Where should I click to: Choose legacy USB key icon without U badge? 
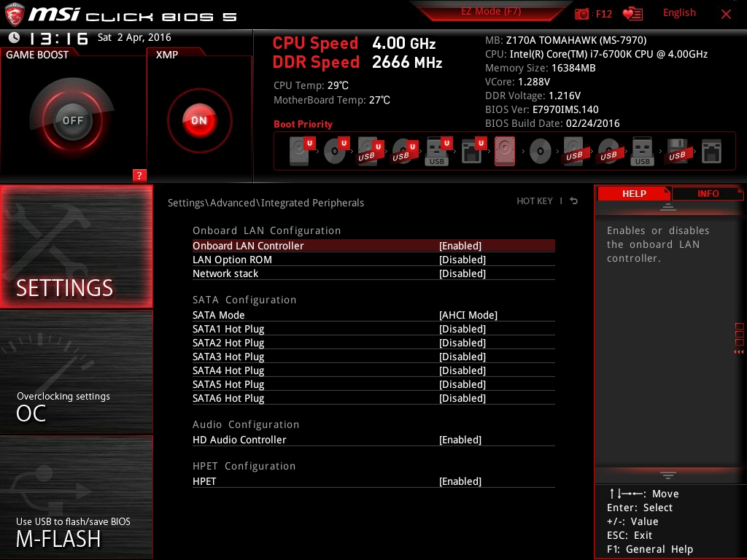(x=642, y=152)
